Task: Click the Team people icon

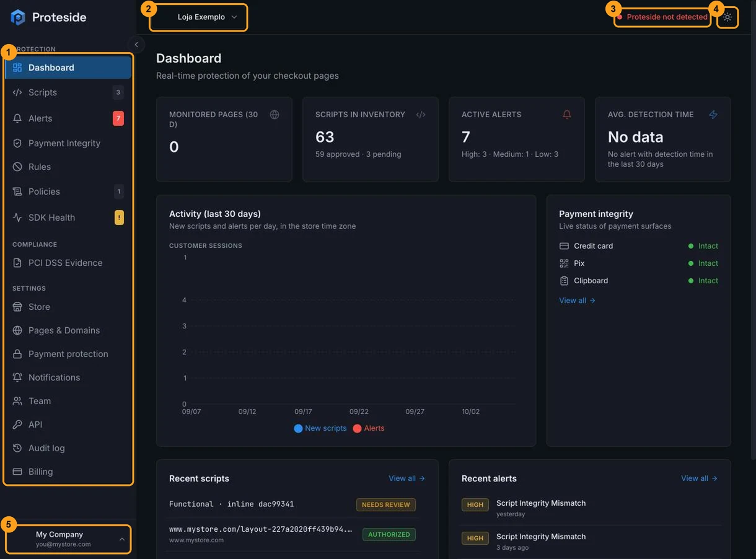Action: coord(17,401)
